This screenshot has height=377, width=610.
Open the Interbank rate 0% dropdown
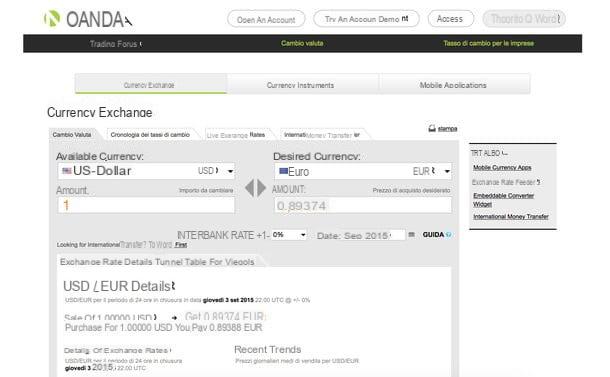[289, 235]
